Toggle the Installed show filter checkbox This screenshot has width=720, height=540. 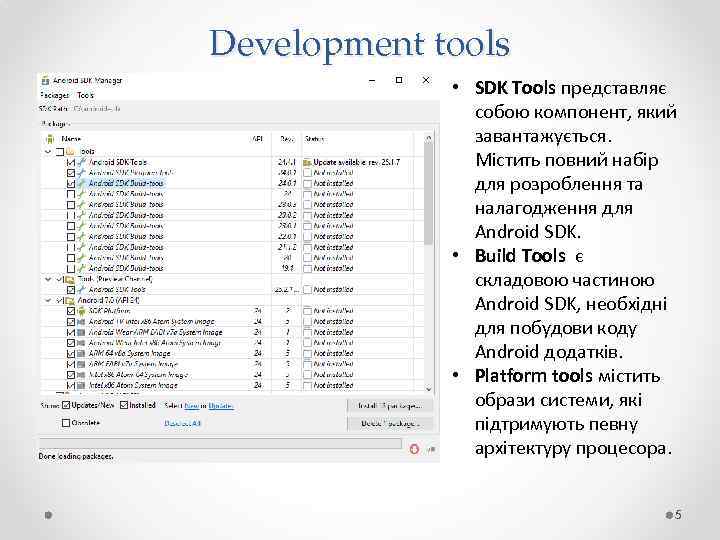pos(124,405)
